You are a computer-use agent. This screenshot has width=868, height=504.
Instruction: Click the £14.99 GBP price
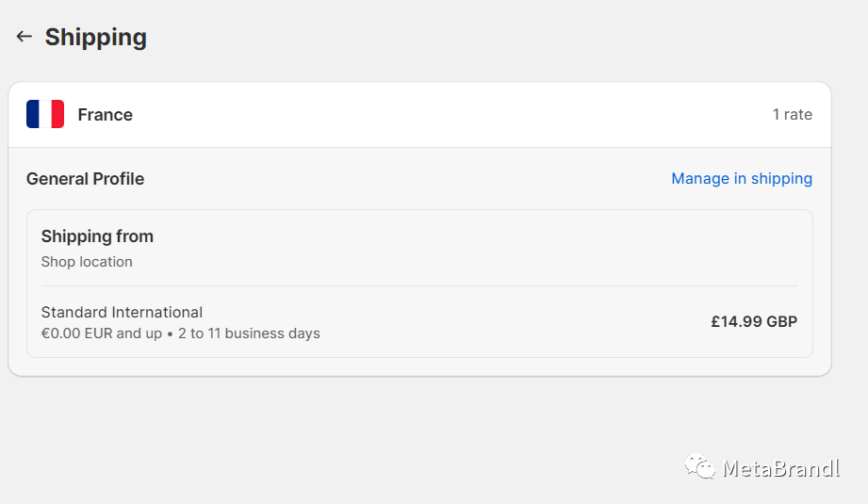pyautogui.click(x=754, y=322)
